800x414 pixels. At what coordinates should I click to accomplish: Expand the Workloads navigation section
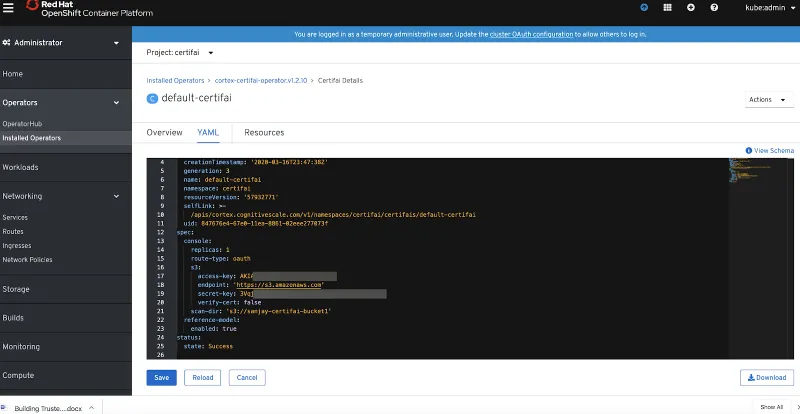point(66,167)
